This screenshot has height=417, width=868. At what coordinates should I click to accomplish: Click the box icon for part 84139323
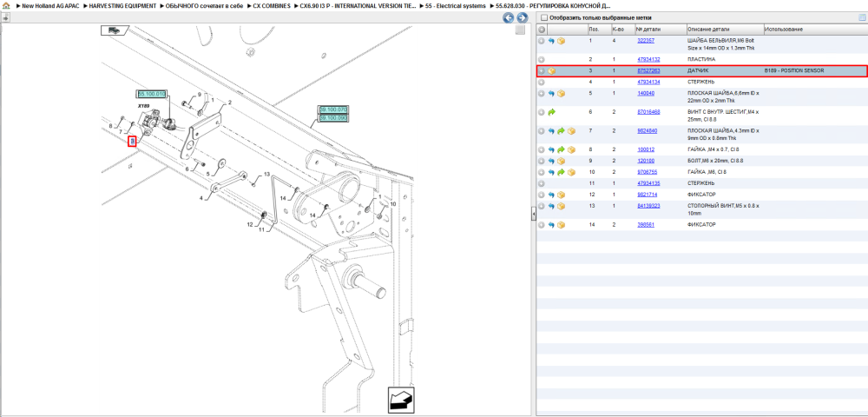coord(561,206)
